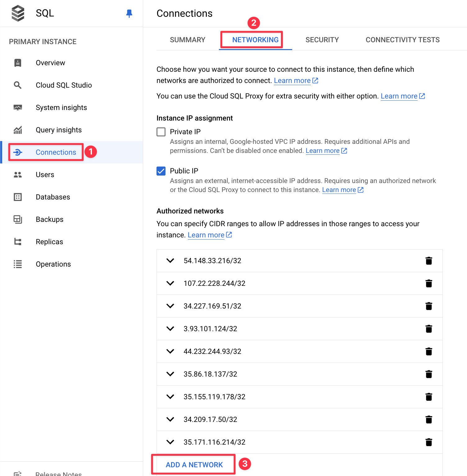The image size is (467, 476).
Task: Select the Backups icon
Action: [18, 219]
